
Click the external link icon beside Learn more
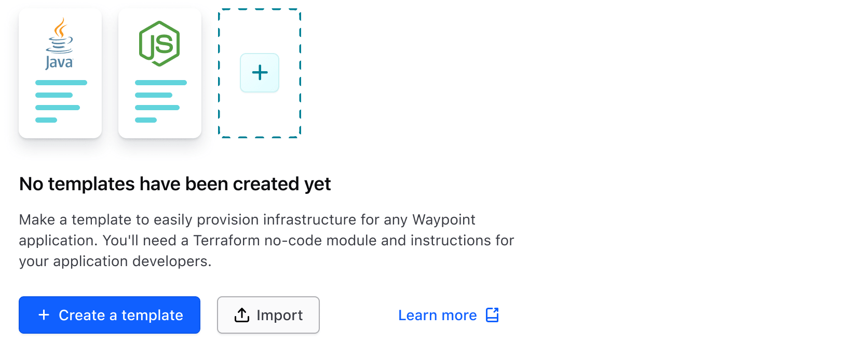(492, 314)
